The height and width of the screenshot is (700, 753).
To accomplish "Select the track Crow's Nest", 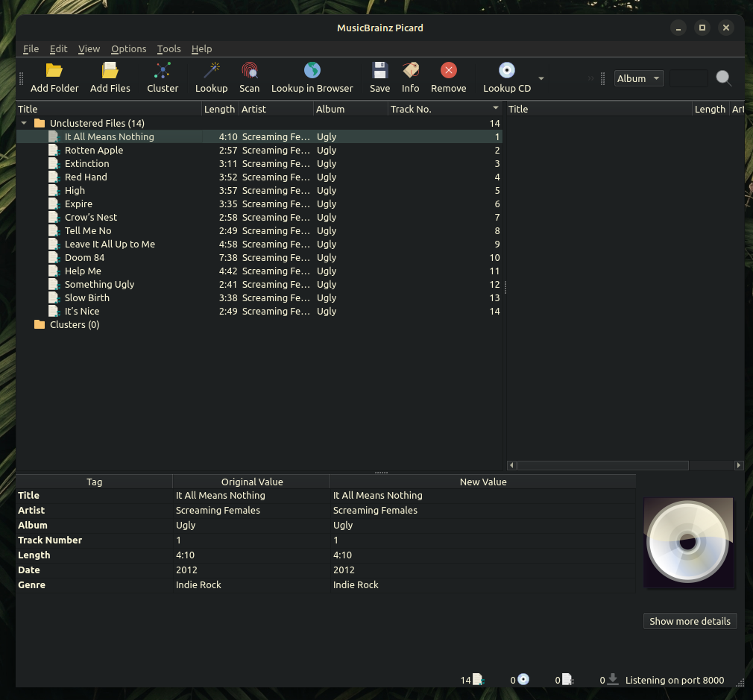I will click(91, 218).
